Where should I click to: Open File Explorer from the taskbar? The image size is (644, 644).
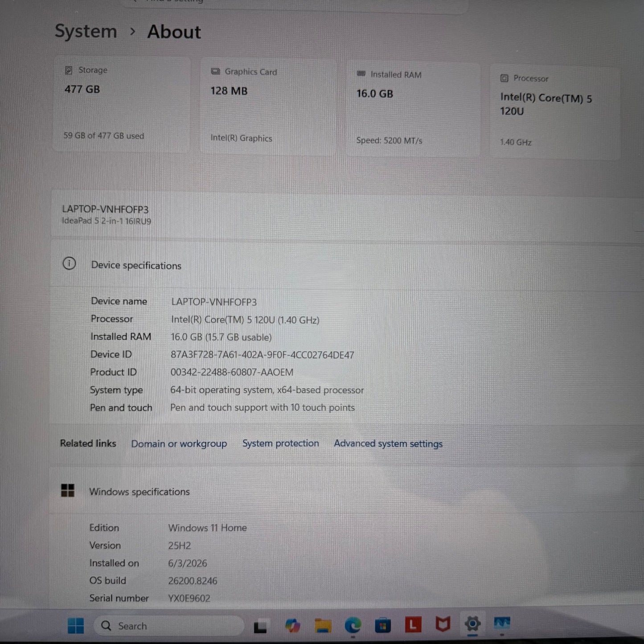tap(323, 626)
